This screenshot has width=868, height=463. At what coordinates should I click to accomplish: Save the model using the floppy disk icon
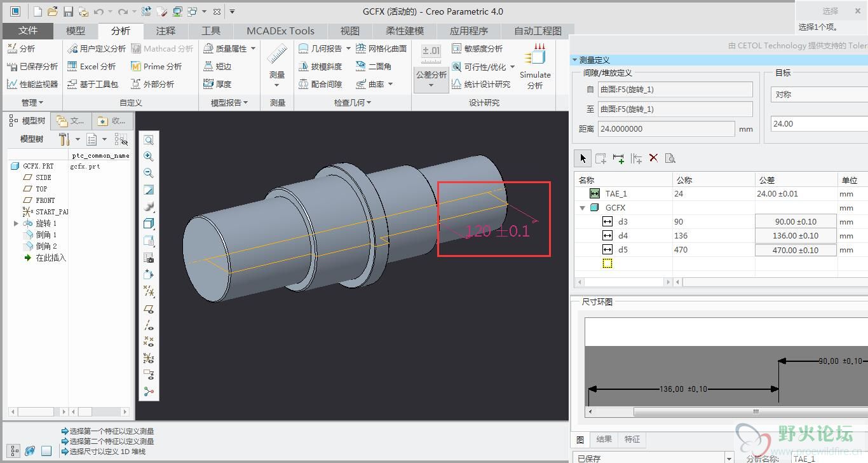point(68,11)
